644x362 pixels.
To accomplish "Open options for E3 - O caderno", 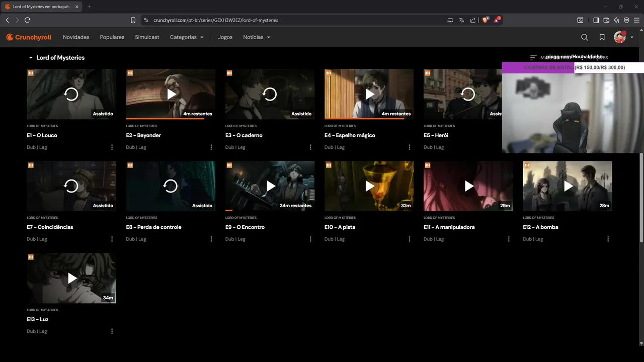I will (310, 147).
